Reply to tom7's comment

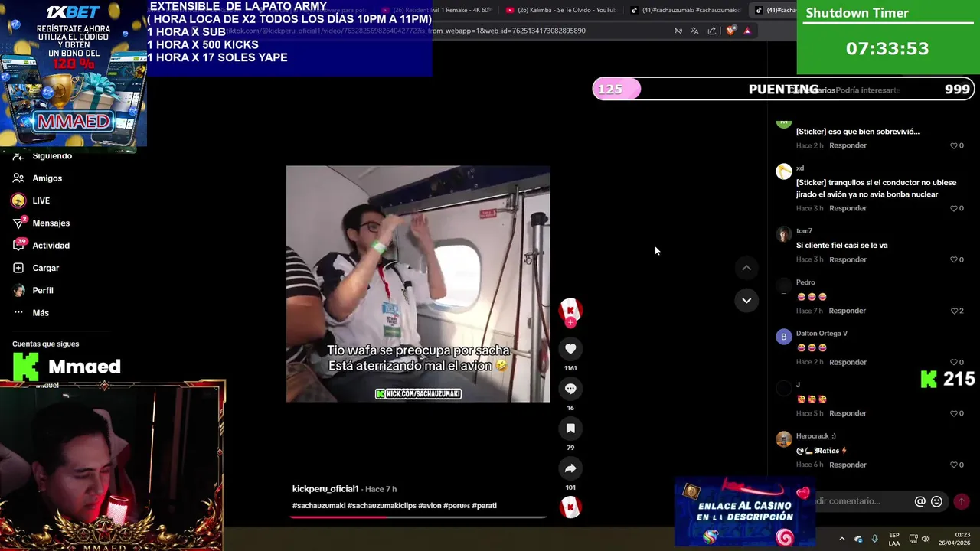coord(848,259)
